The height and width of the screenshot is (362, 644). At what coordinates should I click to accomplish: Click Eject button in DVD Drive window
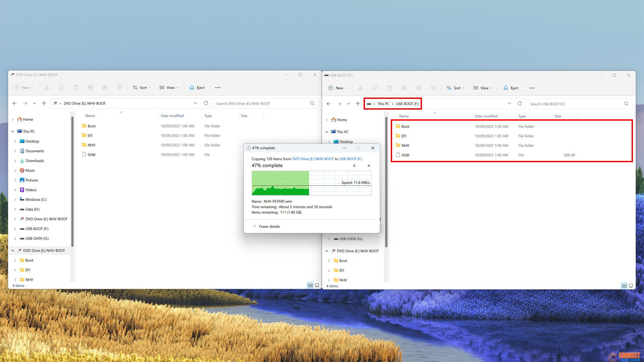click(197, 87)
